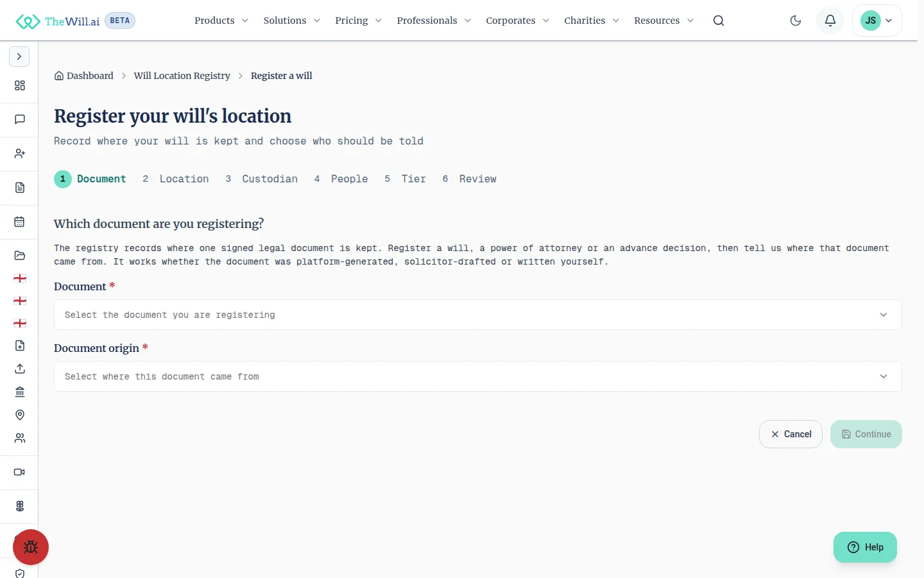Go to the Dashboard breadcrumb link

84,76
